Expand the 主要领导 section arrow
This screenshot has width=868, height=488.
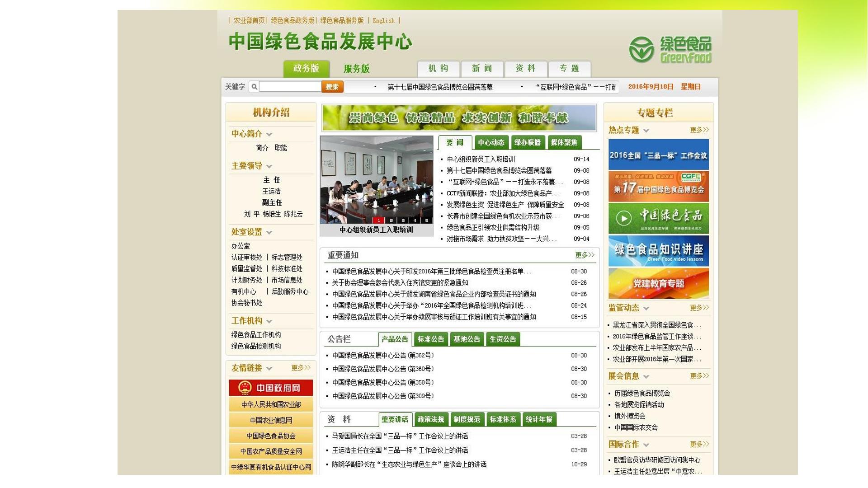pyautogui.click(x=269, y=166)
